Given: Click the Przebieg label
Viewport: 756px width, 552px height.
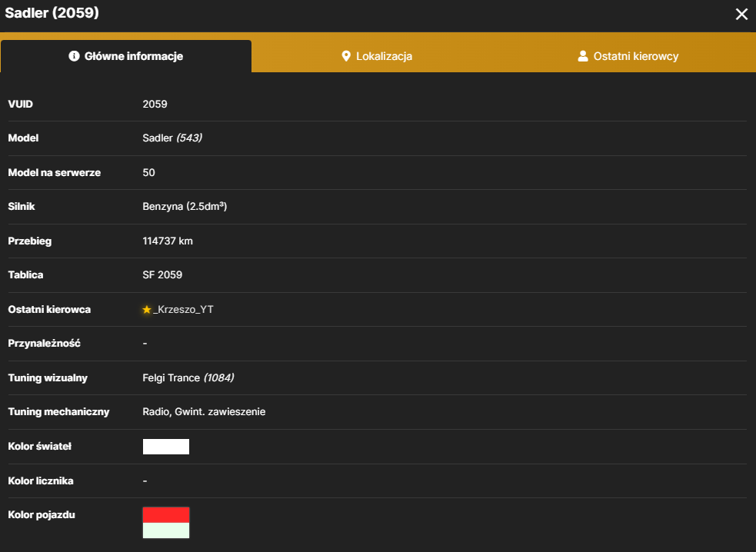Looking at the screenshot, I should coord(30,241).
